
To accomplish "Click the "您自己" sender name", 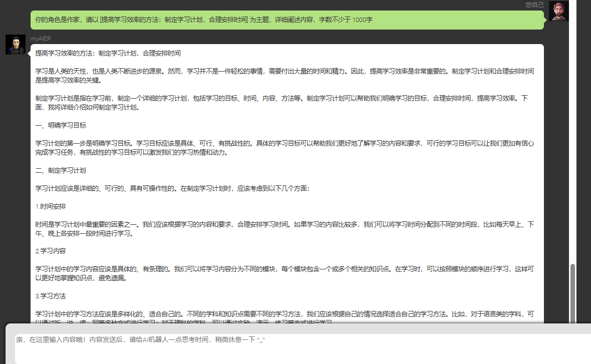I will 534,5.
